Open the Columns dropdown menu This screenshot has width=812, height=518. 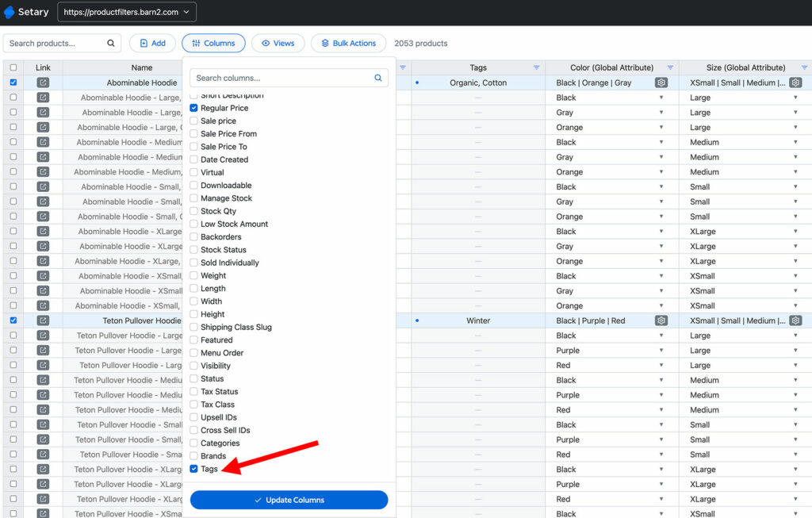pyautogui.click(x=213, y=43)
